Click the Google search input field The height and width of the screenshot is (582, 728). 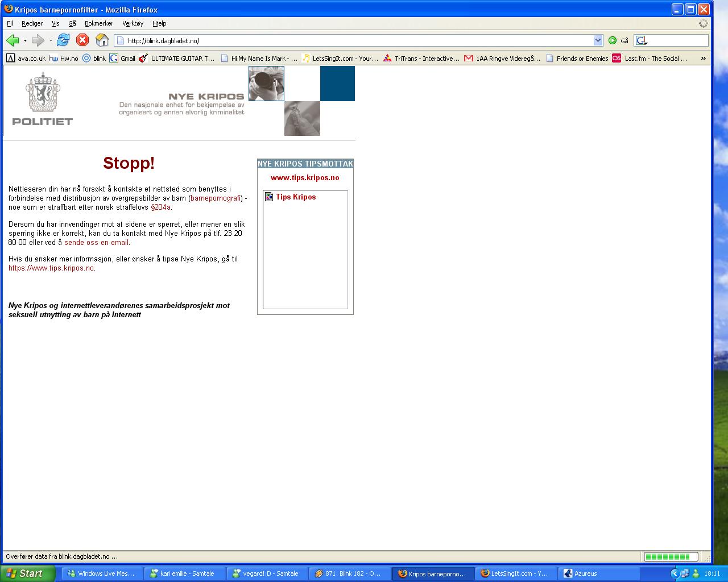point(679,40)
